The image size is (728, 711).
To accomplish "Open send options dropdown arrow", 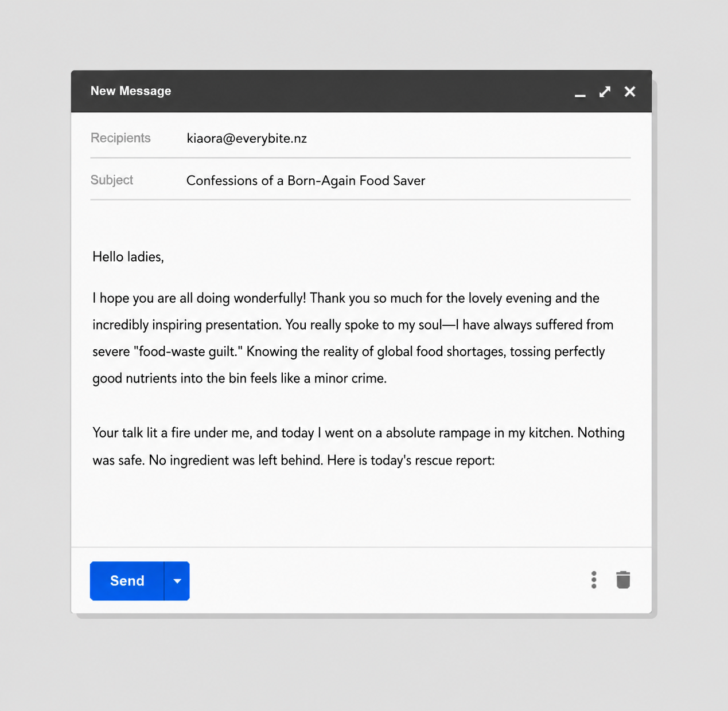I will click(x=177, y=581).
